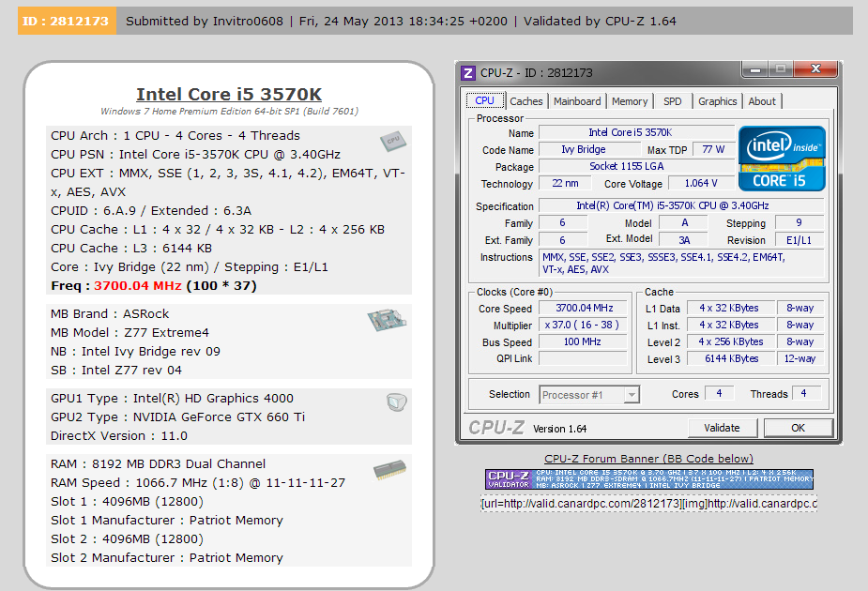Click the Bus Speed value 100 MHz

point(584,341)
